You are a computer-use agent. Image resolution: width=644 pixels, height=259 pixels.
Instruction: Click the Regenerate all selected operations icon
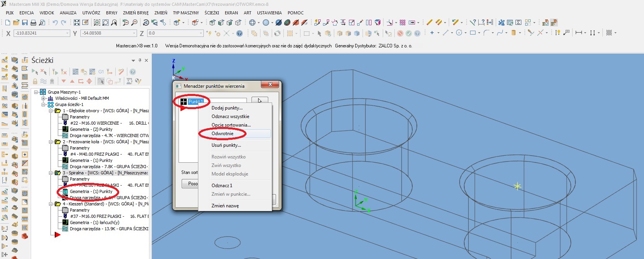tap(55, 72)
